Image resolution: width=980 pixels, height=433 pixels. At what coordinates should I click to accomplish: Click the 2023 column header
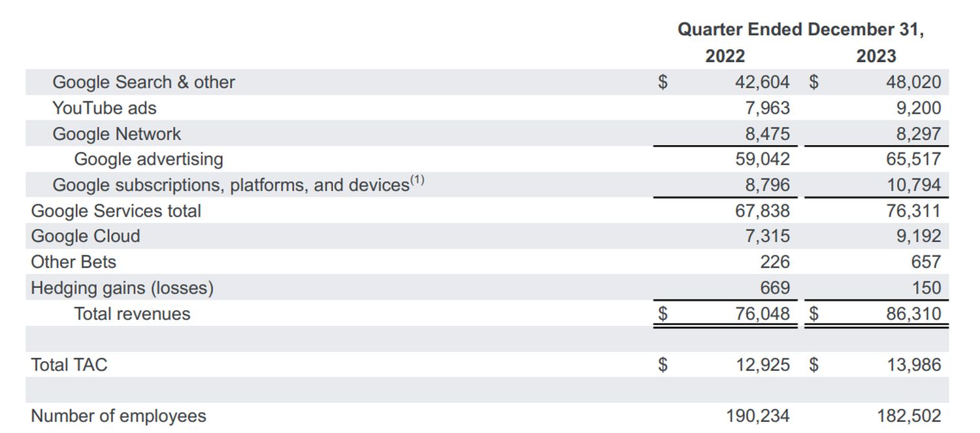[875, 56]
